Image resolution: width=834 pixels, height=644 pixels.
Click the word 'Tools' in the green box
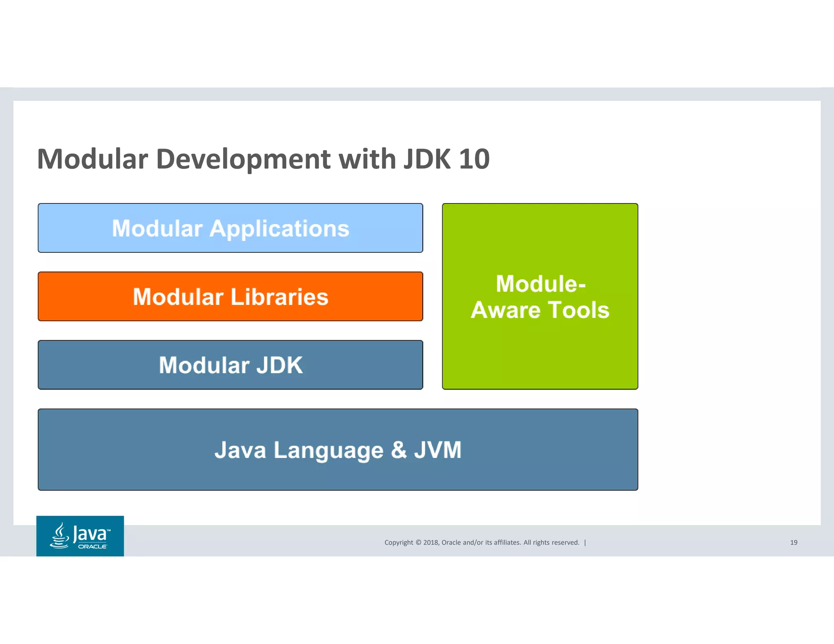click(578, 310)
